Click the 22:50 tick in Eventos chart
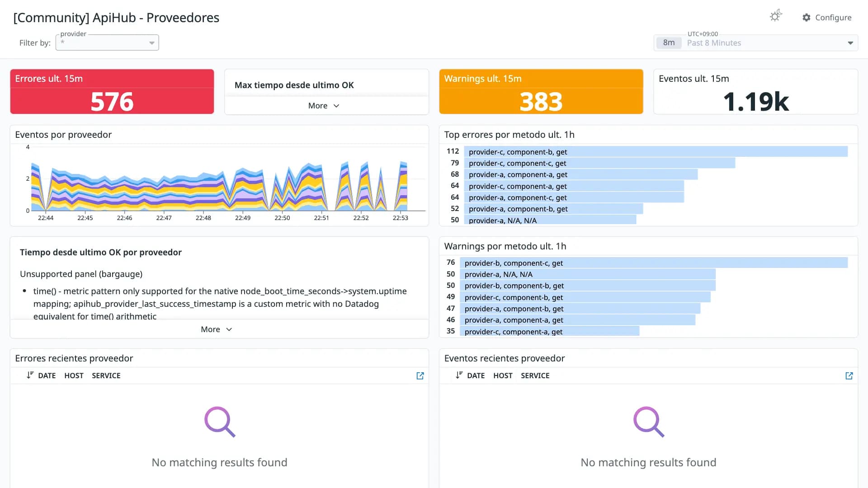 click(x=282, y=218)
